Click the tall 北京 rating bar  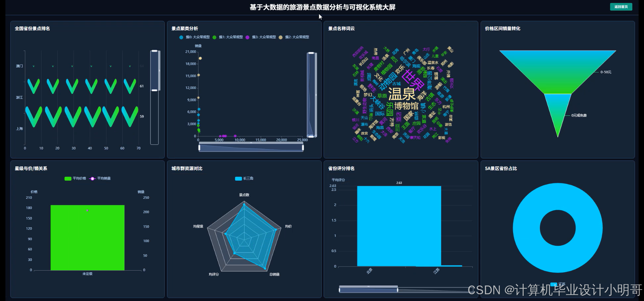[399, 226]
